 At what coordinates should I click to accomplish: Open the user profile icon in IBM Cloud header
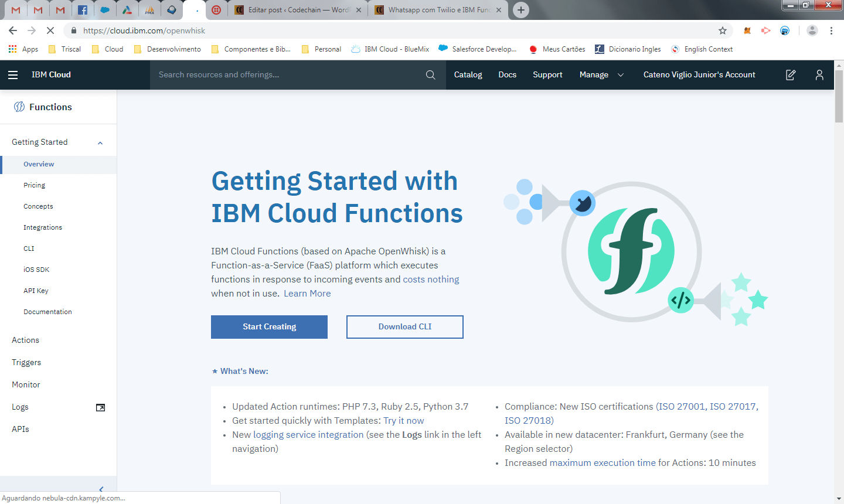(x=819, y=75)
